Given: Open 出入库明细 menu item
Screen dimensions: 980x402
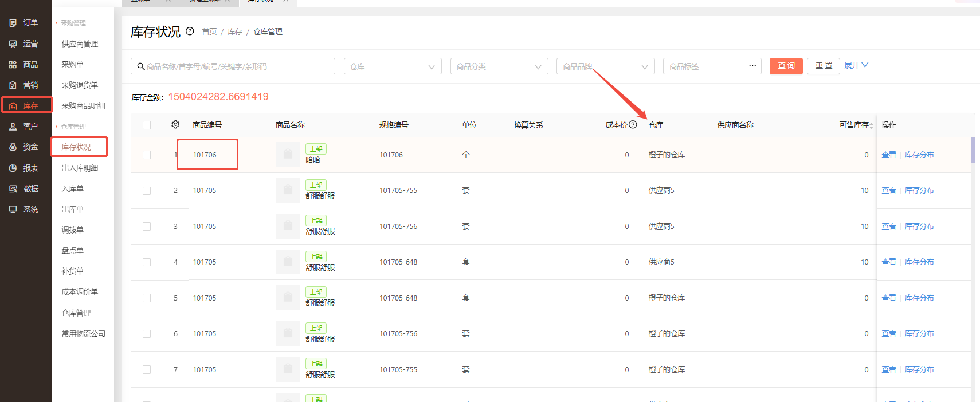Looking at the screenshot, I should [80, 168].
